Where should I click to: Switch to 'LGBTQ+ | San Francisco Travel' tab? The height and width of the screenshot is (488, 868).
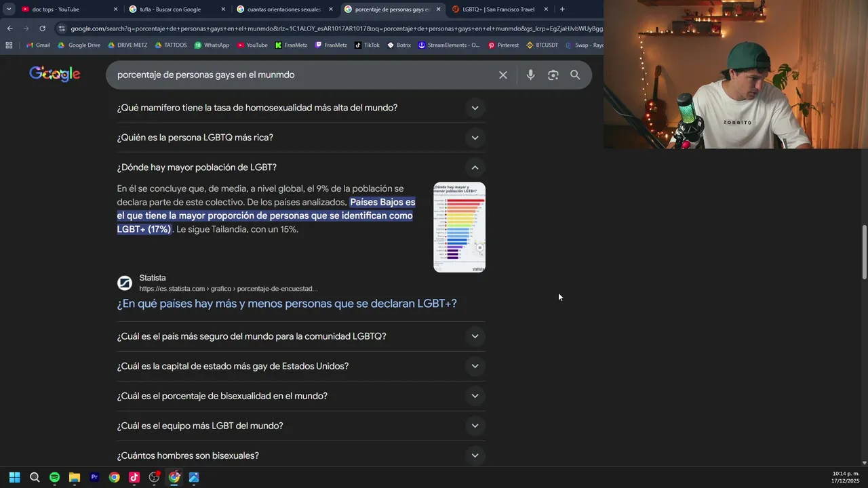tap(499, 9)
